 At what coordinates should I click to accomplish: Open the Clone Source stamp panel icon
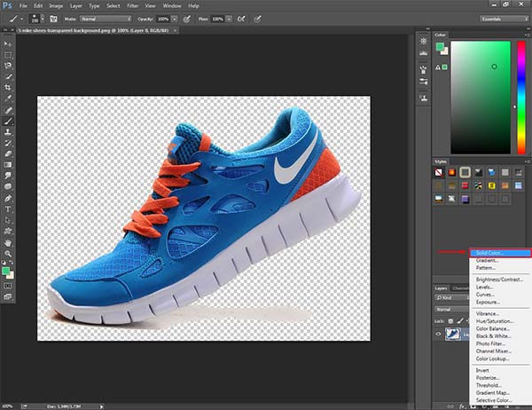424,99
